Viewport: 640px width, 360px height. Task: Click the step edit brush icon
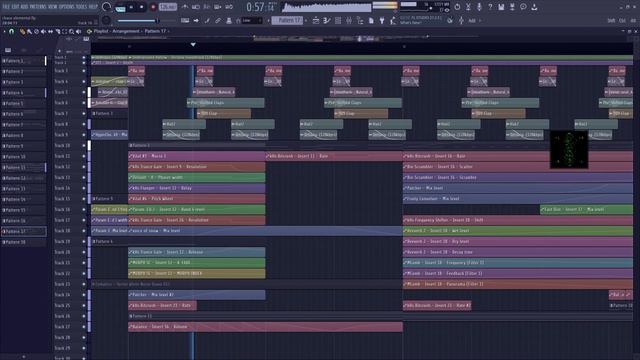[x=207, y=20]
